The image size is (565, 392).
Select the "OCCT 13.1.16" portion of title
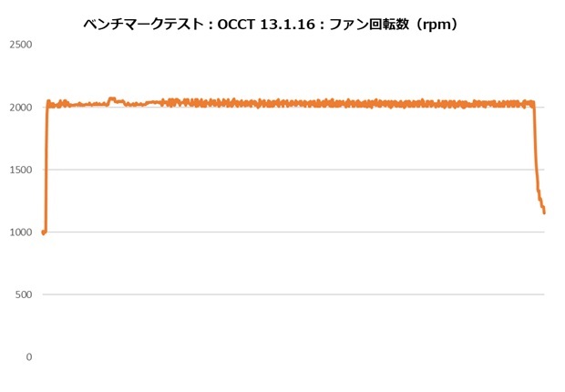[260, 26]
